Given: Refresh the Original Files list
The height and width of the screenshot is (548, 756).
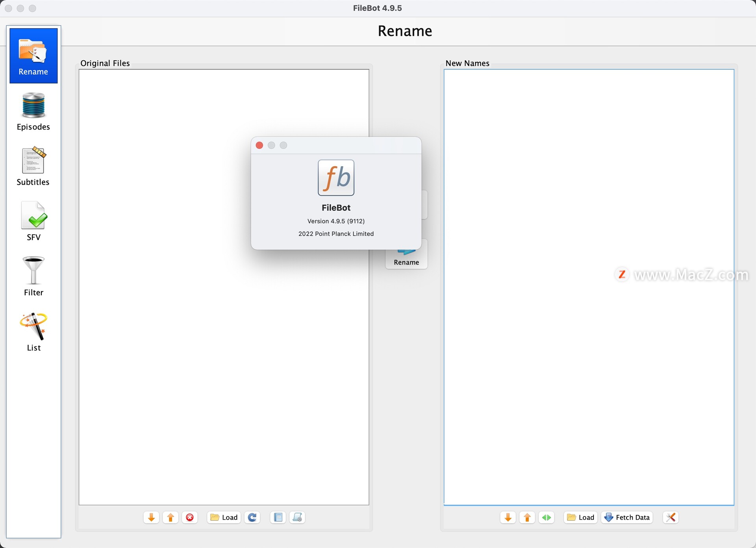Looking at the screenshot, I should [252, 517].
